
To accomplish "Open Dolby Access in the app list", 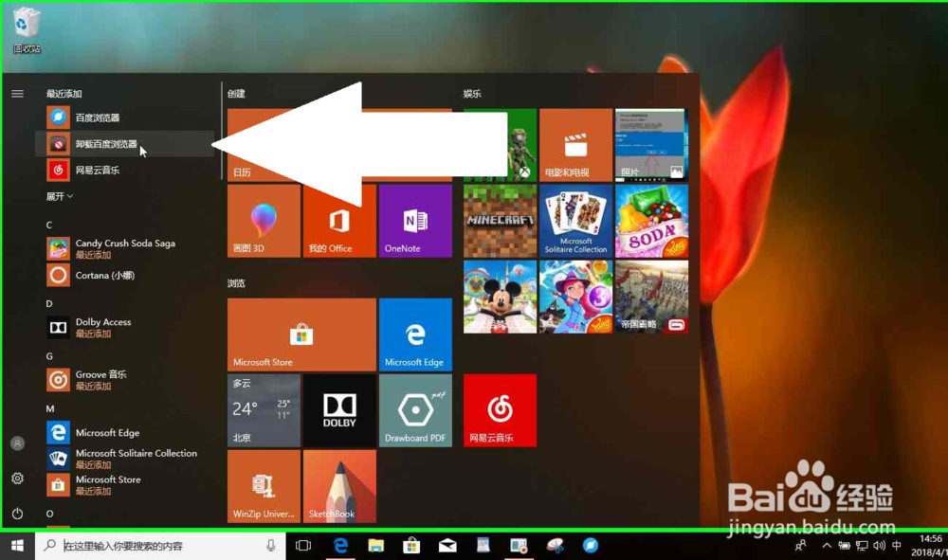I will tap(124, 328).
